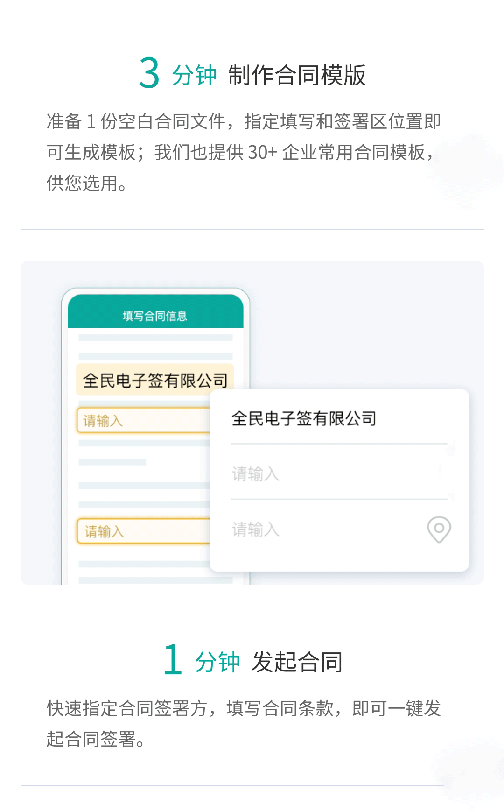Click the large teal number 1
Screen dimensions: 504x812
pyautogui.click(x=173, y=659)
